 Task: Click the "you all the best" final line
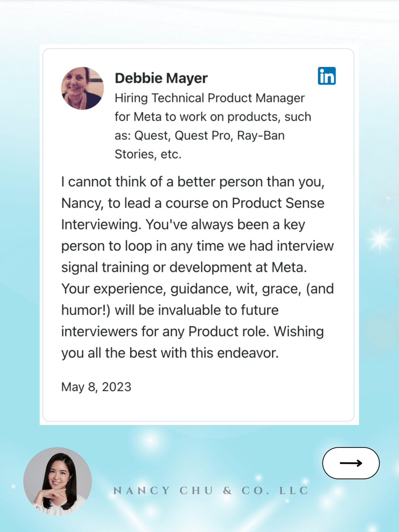pyautogui.click(x=170, y=353)
